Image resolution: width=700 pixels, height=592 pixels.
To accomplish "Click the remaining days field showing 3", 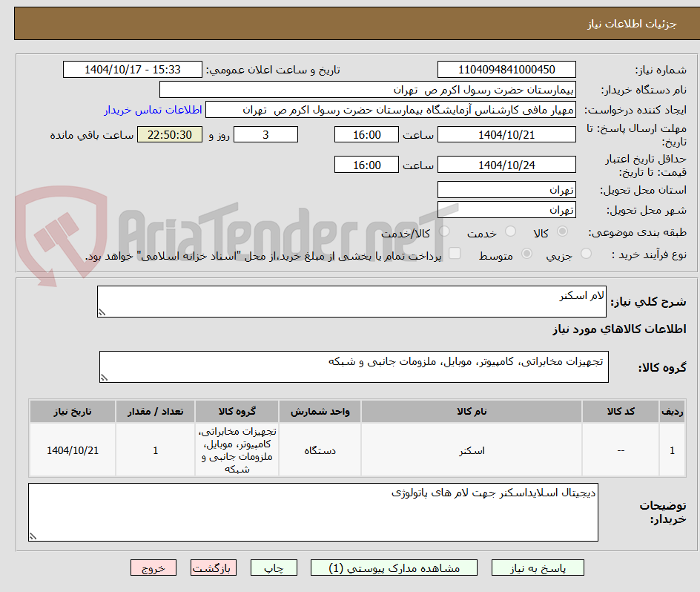I will pos(265,134).
